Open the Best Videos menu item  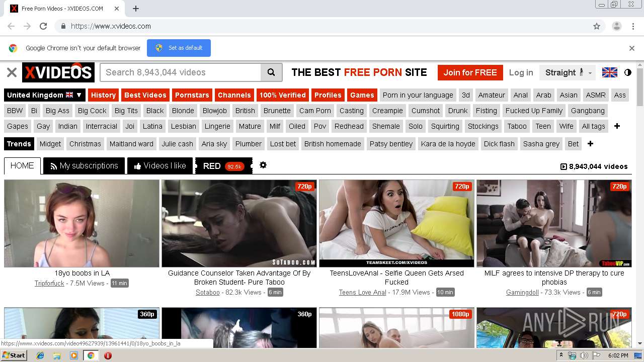[145, 95]
